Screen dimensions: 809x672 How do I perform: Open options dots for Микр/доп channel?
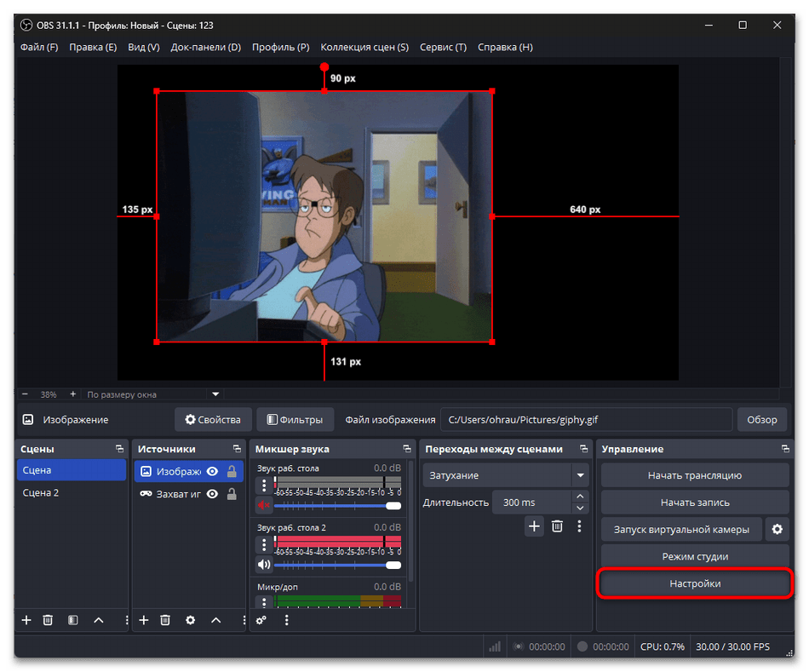click(264, 602)
